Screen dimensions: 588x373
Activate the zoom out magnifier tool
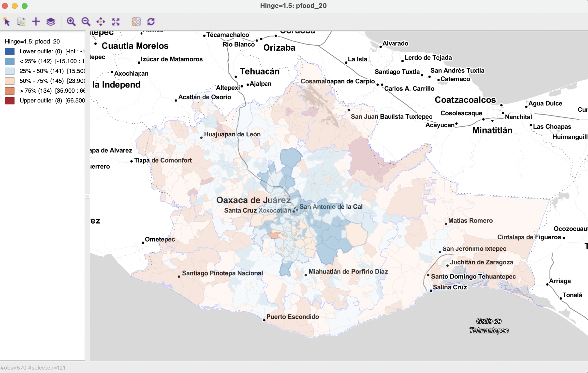86,22
